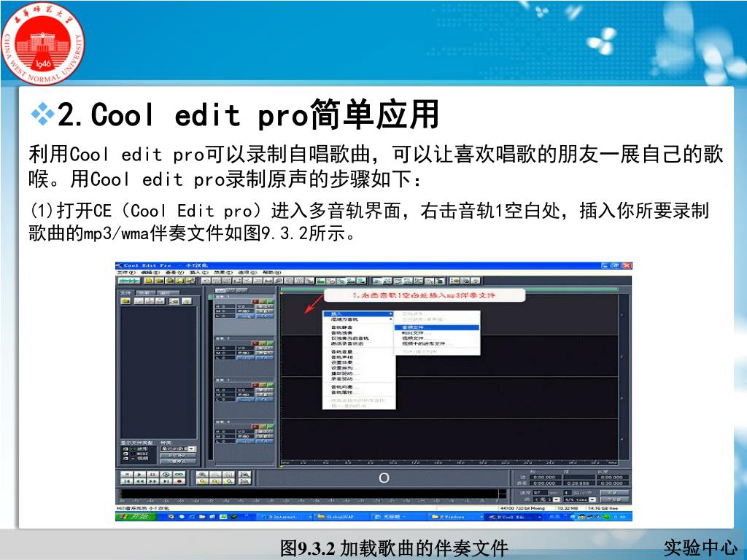
Task: Select 音轨属性 in the context menu
Action: (x=359, y=392)
